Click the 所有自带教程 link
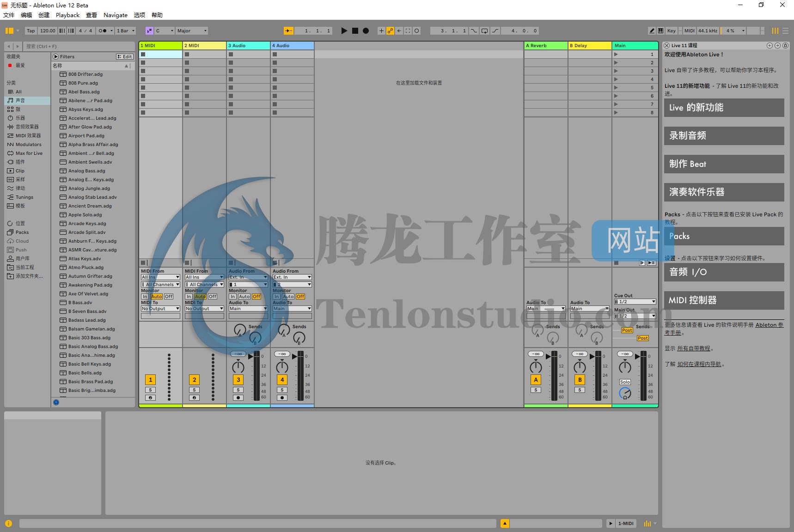This screenshot has width=794, height=532. point(694,349)
